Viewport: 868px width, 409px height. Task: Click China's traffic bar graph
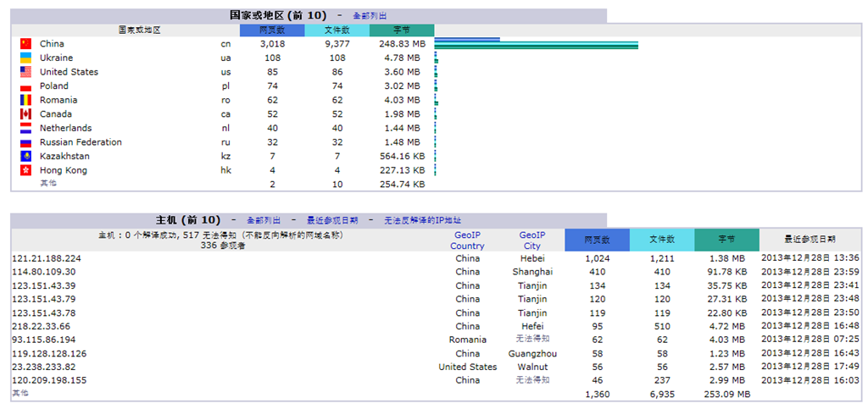[x=536, y=44]
